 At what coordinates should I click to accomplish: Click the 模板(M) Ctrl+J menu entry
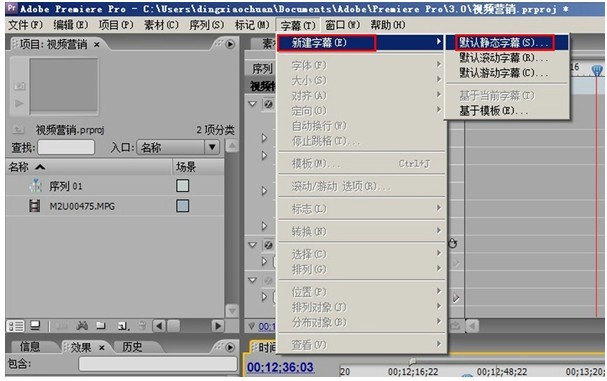pyautogui.click(x=362, y=164)
